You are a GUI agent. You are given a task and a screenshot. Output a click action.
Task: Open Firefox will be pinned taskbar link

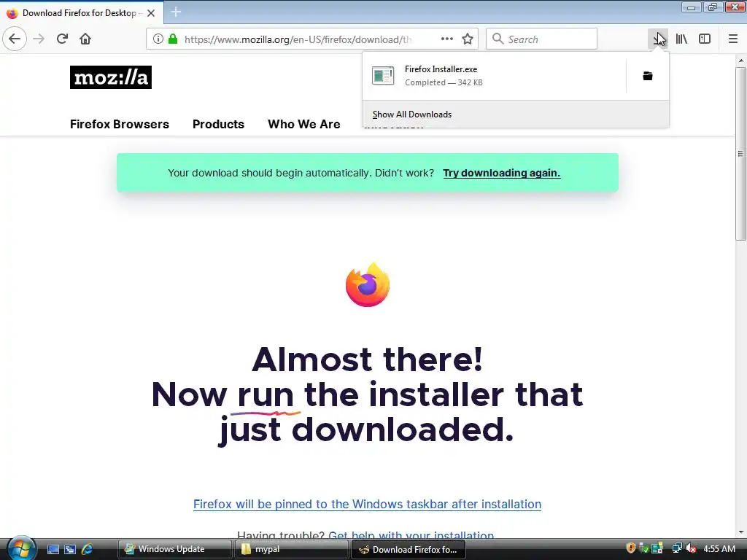point(368,504)
